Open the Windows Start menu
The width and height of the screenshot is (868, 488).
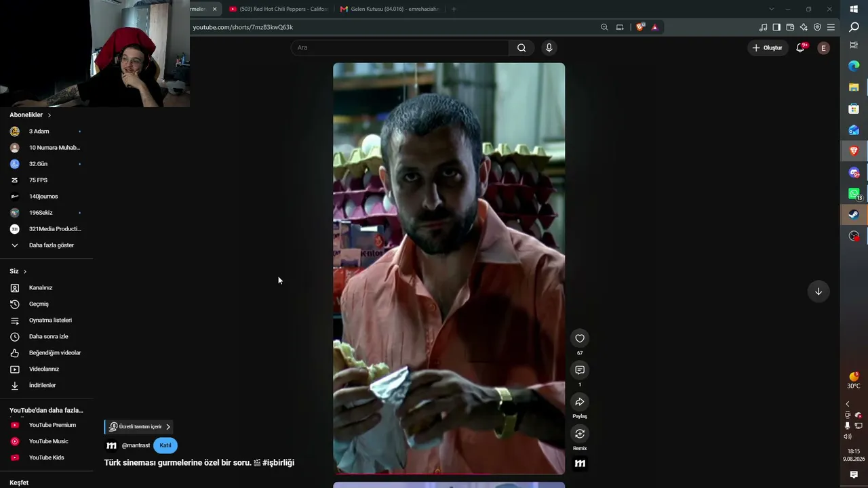[x=854, y=9]
